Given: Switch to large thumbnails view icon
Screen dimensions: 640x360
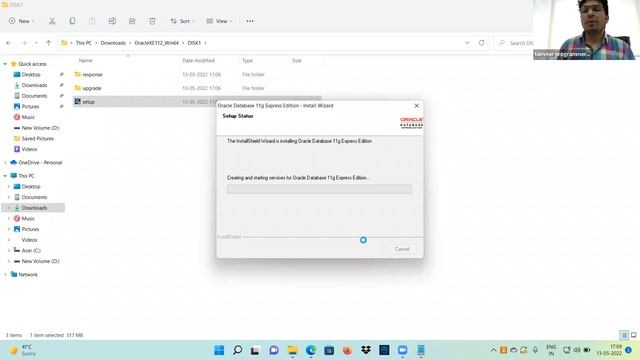Looking at the screenshot, I should click(x=633, y=335).
